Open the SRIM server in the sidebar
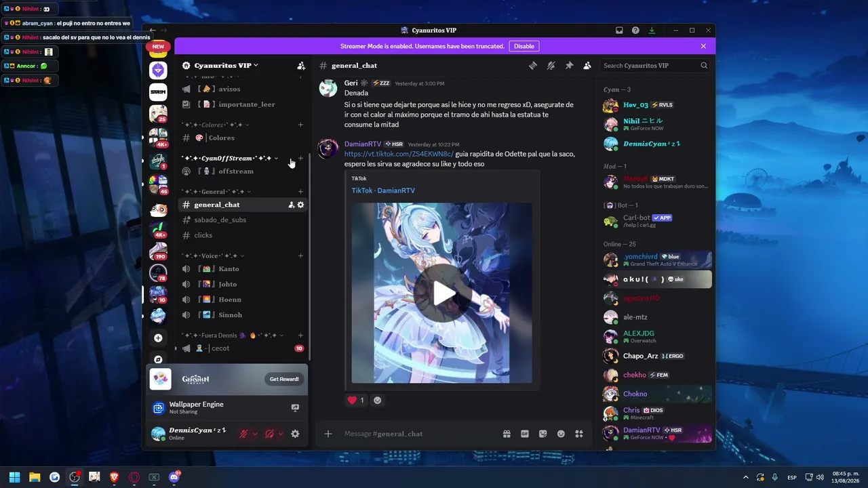868x488 pixels. pyautogui.click(x=158, y=91)
